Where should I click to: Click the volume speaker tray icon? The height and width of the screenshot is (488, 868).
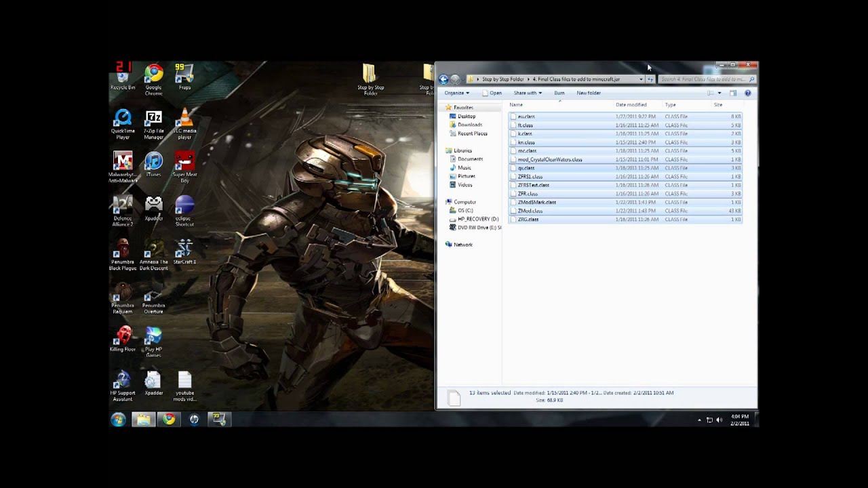point(719,420)
